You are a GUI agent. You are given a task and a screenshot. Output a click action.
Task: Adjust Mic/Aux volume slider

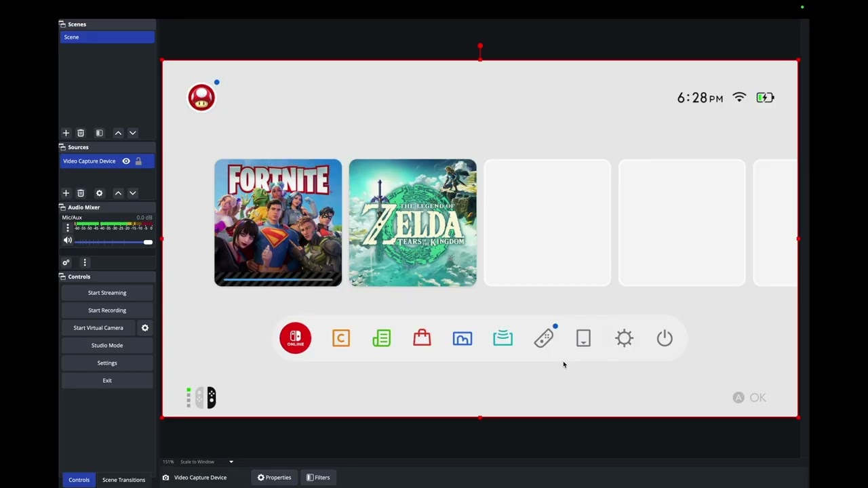click(x=113, y=242)
